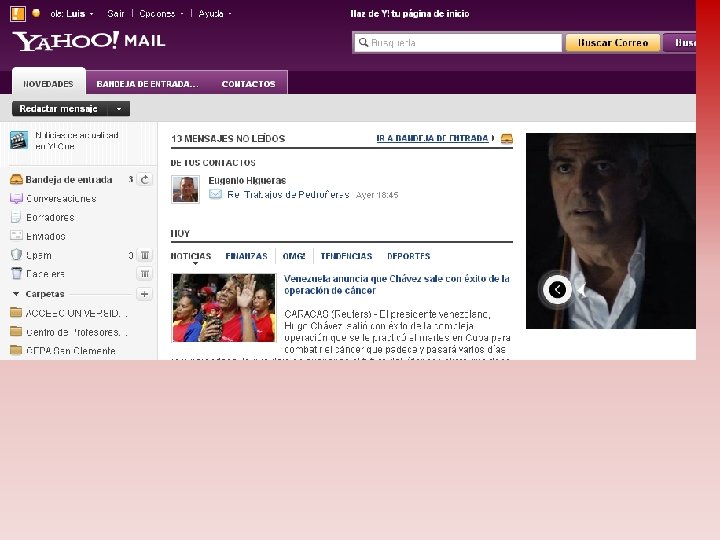Click the plus icon to add a folder
The width and height of the screenshot is (720, 540).
pyautogui.click(x=144, y=294)
